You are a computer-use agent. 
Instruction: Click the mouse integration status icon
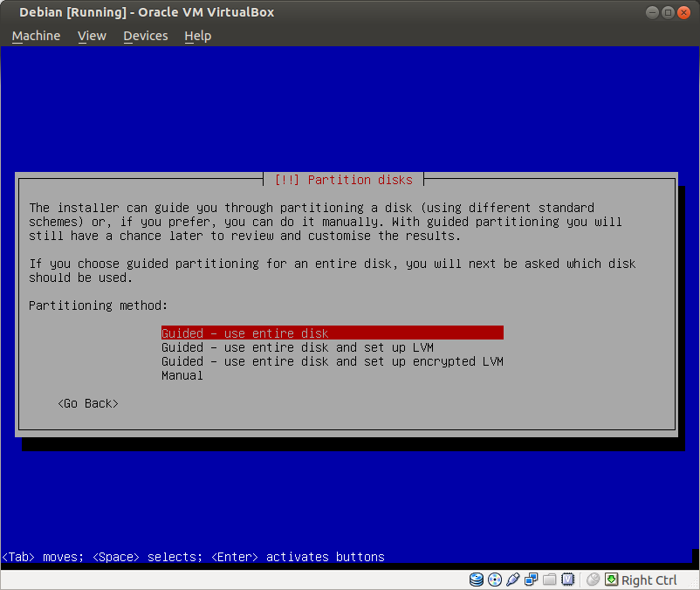[594, 580]
